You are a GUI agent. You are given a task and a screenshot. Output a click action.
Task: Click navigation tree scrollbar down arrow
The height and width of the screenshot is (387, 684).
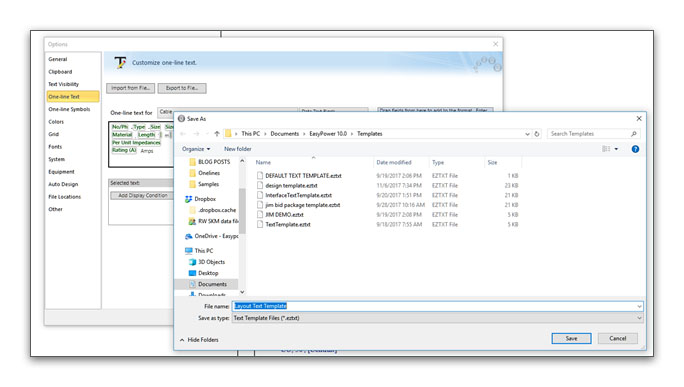[x=242, y=292]
